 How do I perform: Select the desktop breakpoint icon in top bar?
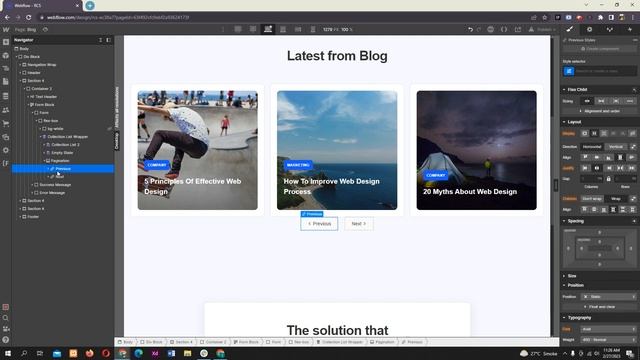(x=268, y=29)
